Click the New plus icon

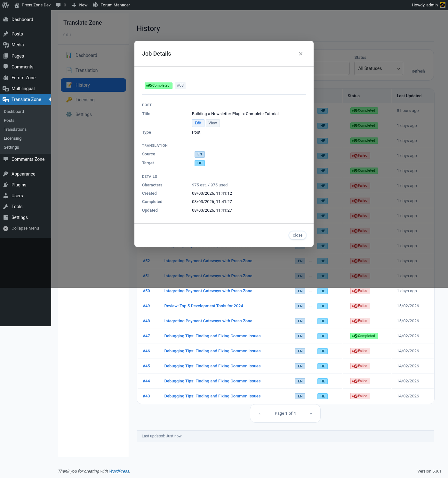pos(74,5)
